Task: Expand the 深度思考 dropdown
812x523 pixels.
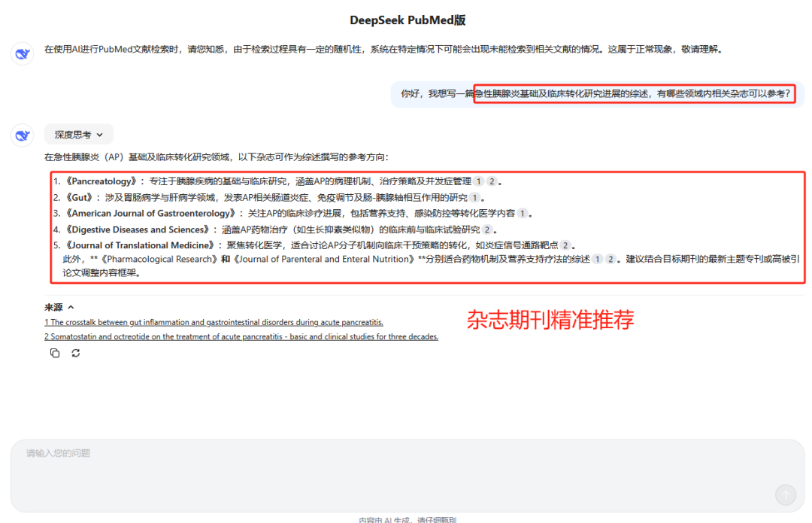Action: click(x=79, y=135)
